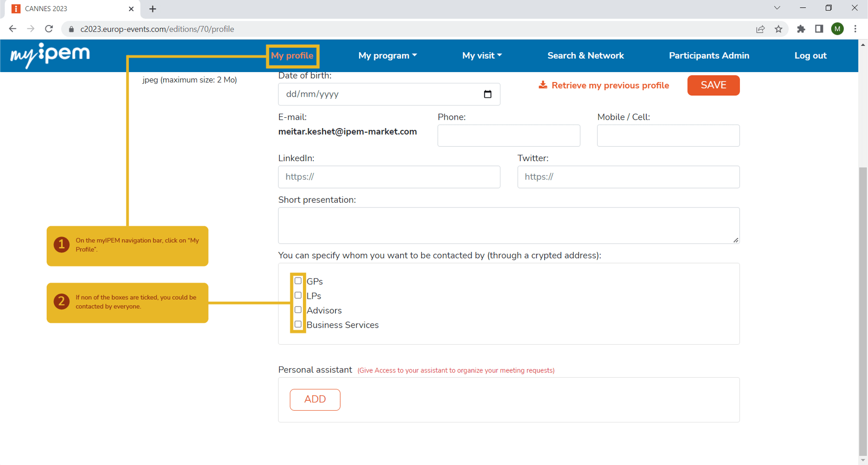Go back to the previous page
The width and height of the screenshot is (868, 465).
(x=13, y=29)
